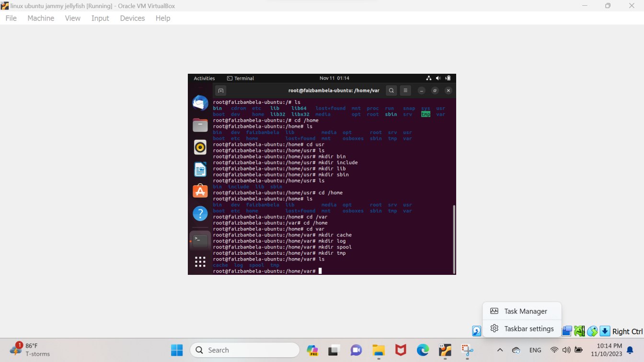Open Snipping Tool on the taskbar
644x362 pixels.
(x=467, y=350)
